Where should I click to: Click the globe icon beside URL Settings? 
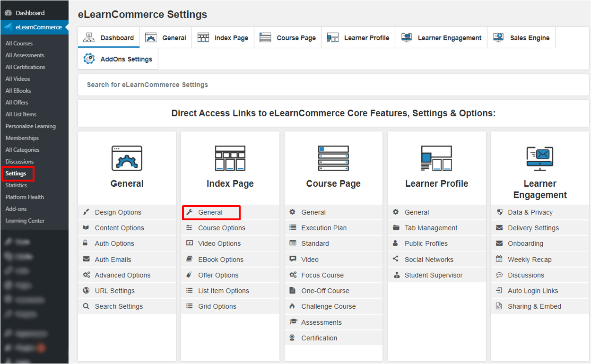86,290
